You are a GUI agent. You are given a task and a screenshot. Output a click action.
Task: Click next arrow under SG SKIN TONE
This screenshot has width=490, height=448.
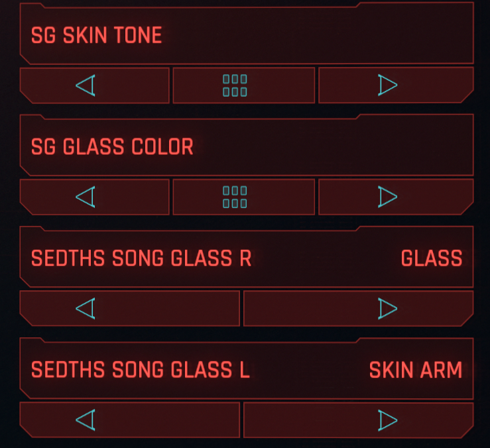tap(387, 85)
